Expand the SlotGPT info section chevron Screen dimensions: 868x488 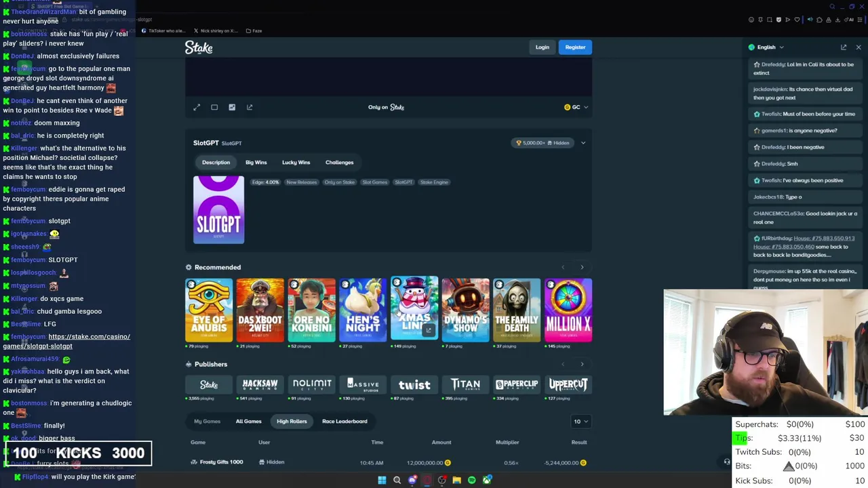[583, 143]
